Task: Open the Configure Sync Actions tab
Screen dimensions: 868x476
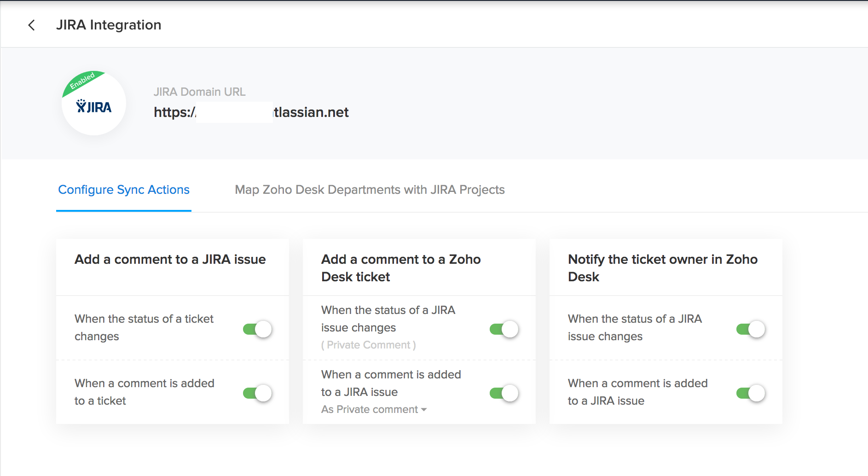Action: click(124, 190)
